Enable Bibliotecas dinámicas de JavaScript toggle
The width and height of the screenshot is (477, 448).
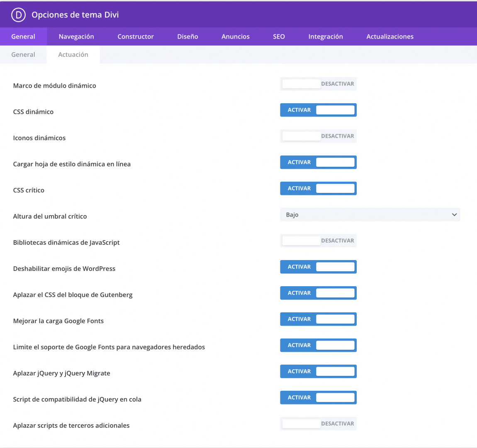pos(318,241)
